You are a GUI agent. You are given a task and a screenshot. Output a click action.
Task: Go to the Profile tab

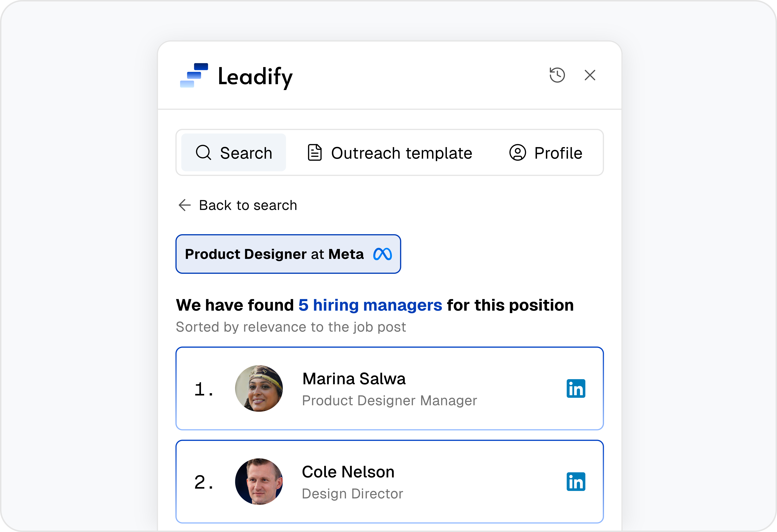546,153
